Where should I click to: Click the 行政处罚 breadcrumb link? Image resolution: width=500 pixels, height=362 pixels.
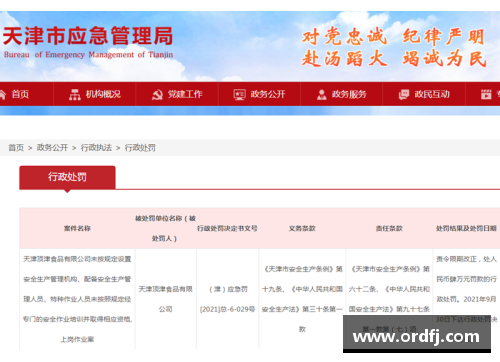point(140,148)
